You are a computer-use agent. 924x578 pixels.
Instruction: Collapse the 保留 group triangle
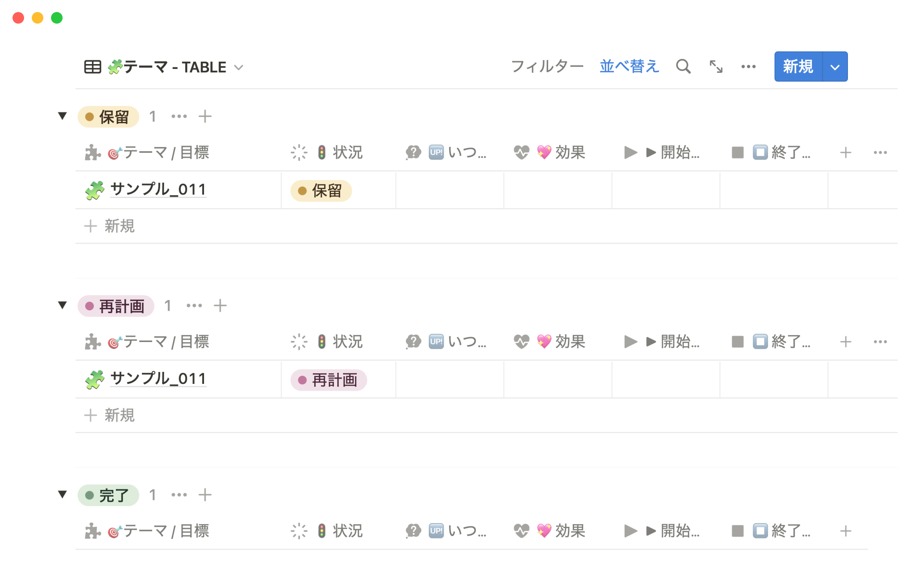[x=63, y=116]
